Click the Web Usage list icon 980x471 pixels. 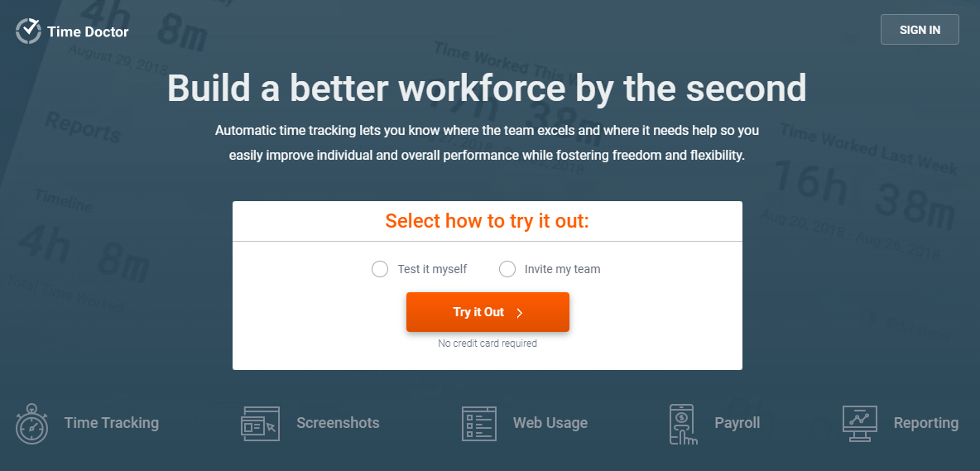click(478, 424)
